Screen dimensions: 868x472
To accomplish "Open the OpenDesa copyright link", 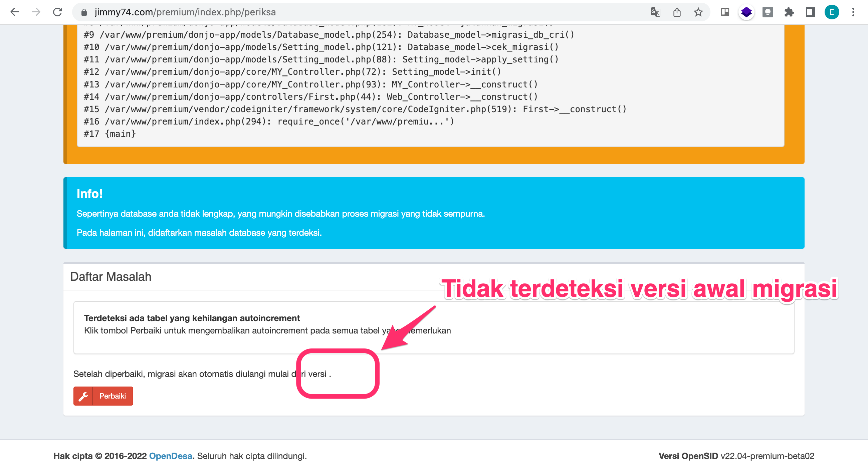I will point(171,456).
